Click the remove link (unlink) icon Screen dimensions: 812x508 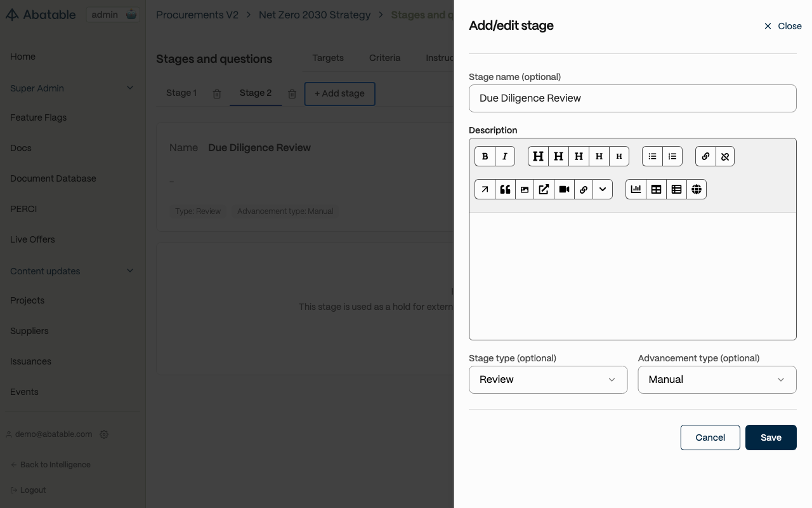pyautogui.click(x=725, y=156)
